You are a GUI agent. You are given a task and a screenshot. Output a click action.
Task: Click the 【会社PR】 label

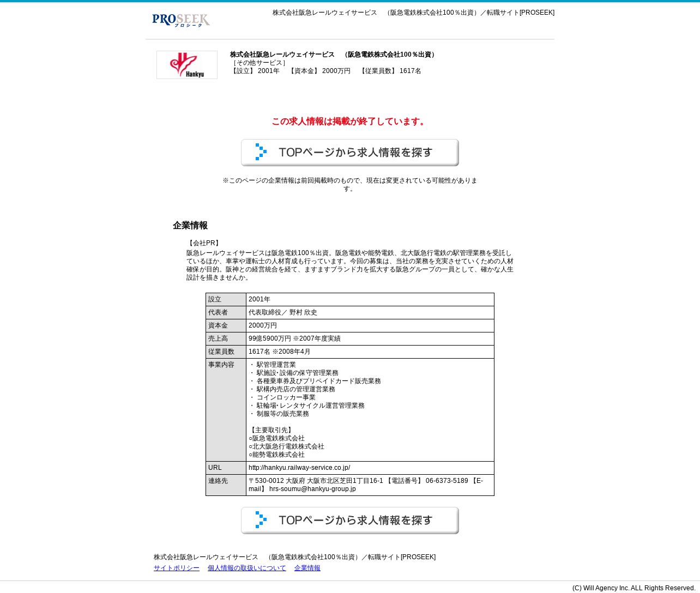204,243
